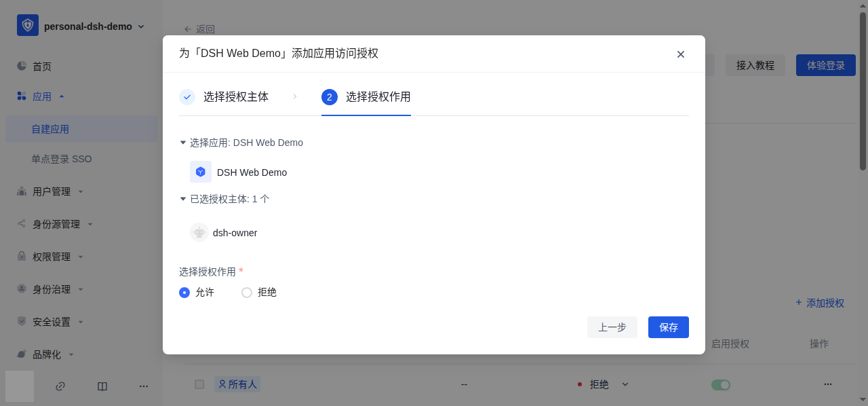Click the page vertical scrollbar
This screenshot has height=406, width=868.
click(863, 91)
